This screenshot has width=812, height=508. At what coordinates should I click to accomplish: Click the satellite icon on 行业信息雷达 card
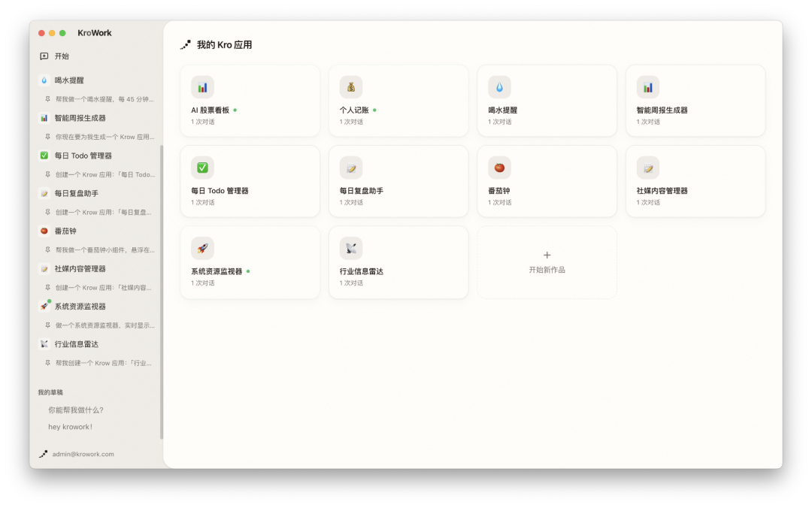[350, 249]
